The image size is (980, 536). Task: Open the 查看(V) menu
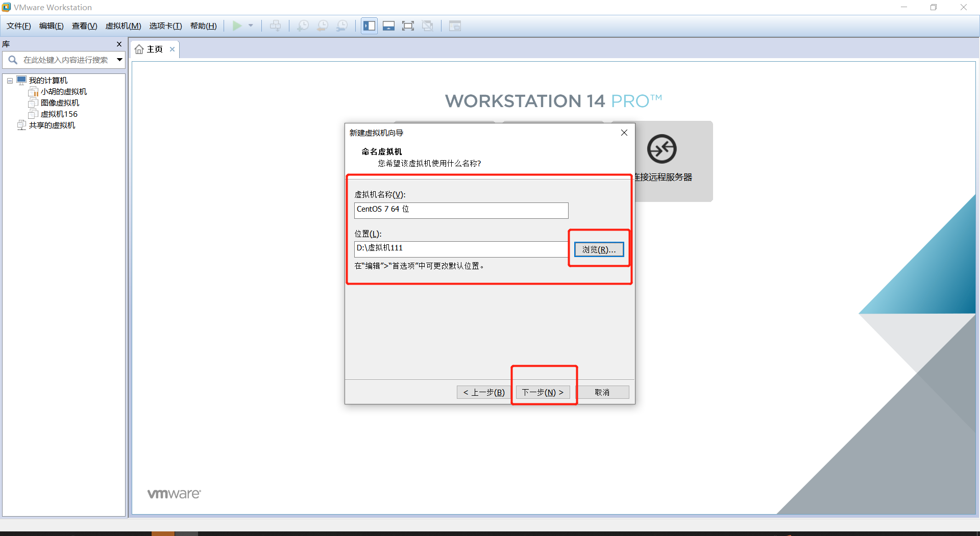pyautogui.click(x=85, y=26)
